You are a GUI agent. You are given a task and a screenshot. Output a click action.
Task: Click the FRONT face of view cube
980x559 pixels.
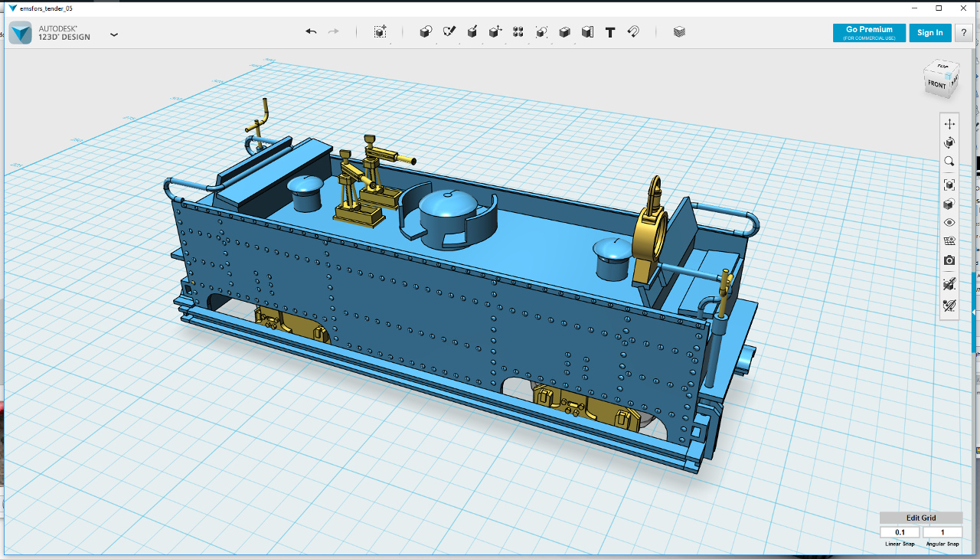tap(936, 84)
